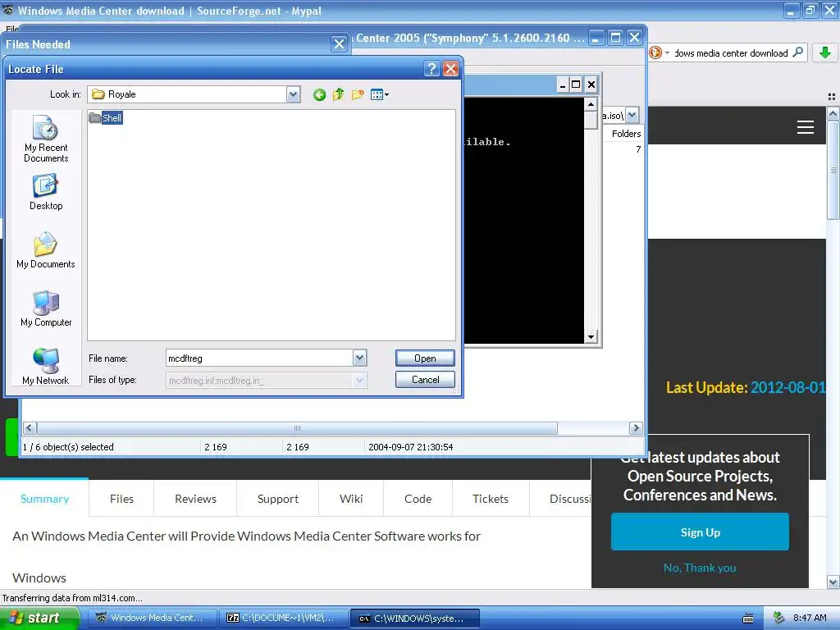Click left arrow of 7-Zip horizontal scrollbar

pos(30,428)
